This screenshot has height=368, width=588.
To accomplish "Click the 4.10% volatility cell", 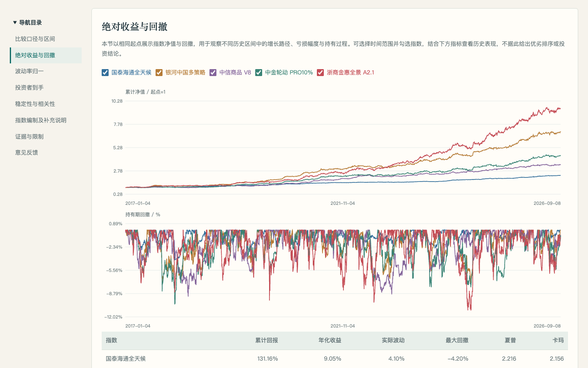I will [x=396, y=359].
